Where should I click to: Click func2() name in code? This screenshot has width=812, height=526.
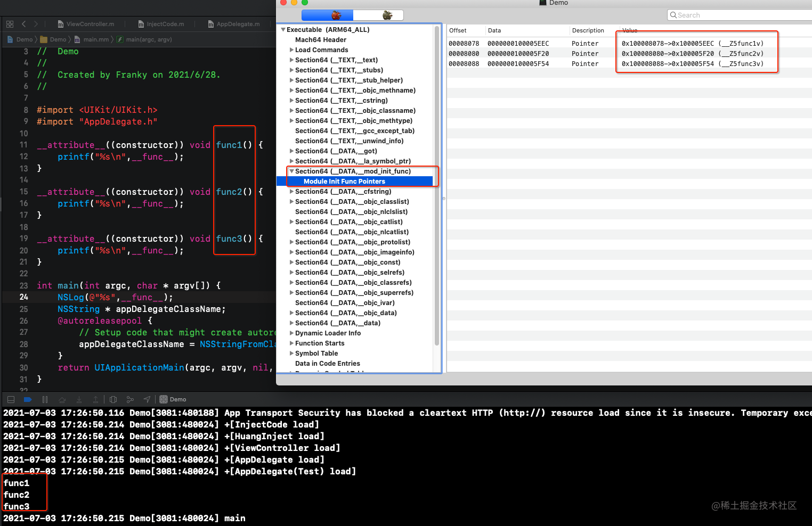tap(234, 192)
